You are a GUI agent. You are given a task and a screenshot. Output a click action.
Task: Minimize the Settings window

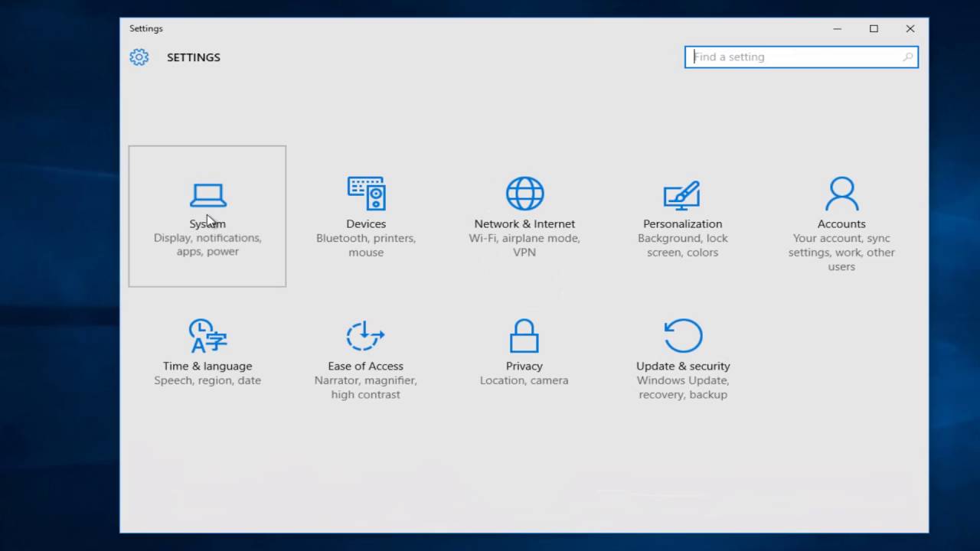coord(837,28)
